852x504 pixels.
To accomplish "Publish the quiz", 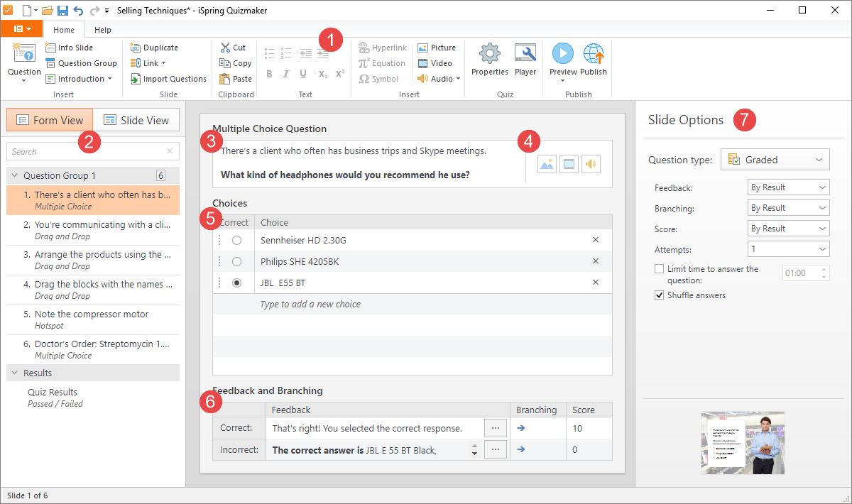I will [594, 60].
